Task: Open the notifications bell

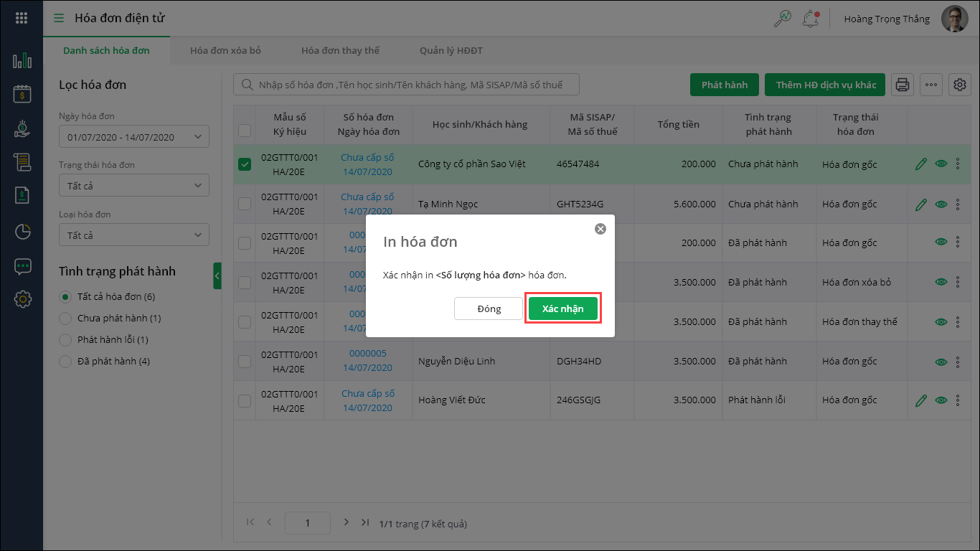Action: (811, 19)
